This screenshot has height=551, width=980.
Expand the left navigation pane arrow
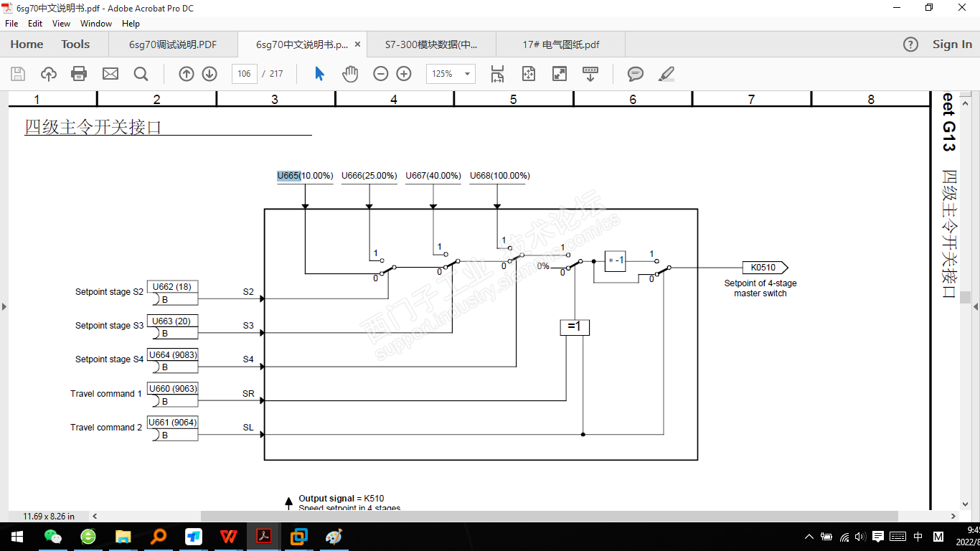click(x=4, y=307)
